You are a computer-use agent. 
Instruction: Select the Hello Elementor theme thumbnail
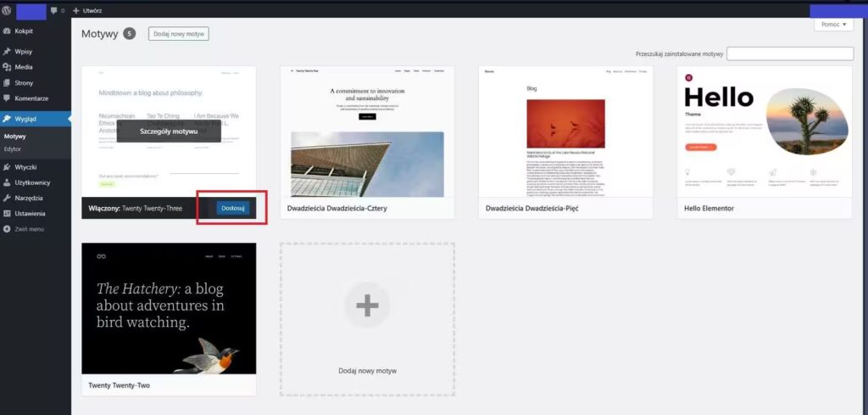click(765, 132)
